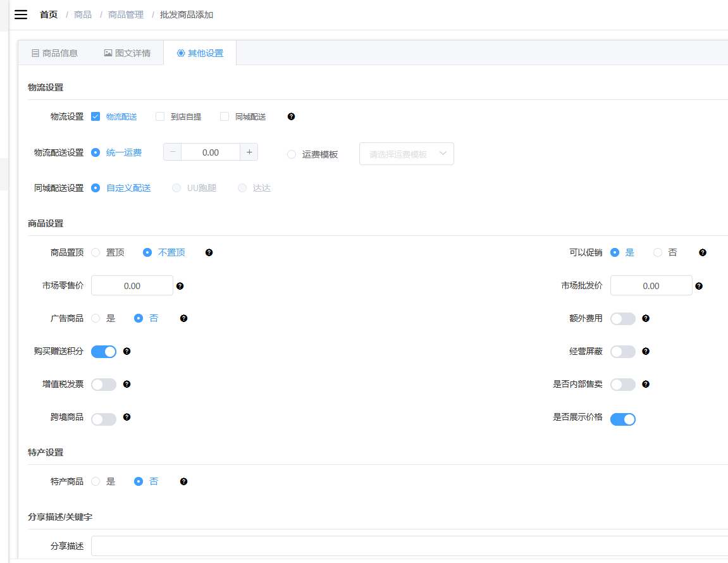Set 广告商品 to 否
Screen dimensions: 728x563
(139, 318)
